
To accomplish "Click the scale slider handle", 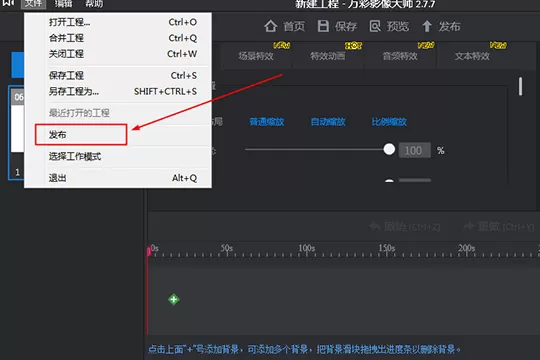I will pos(389,150).
